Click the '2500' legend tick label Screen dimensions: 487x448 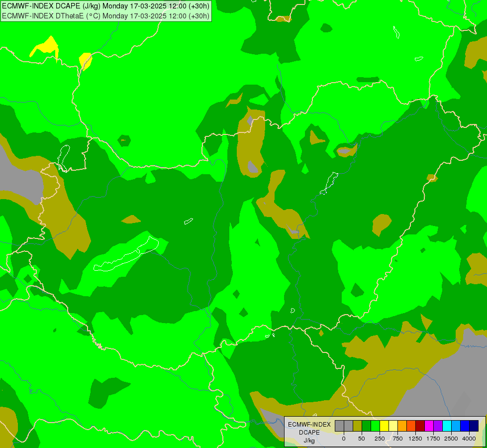[451, 439]
